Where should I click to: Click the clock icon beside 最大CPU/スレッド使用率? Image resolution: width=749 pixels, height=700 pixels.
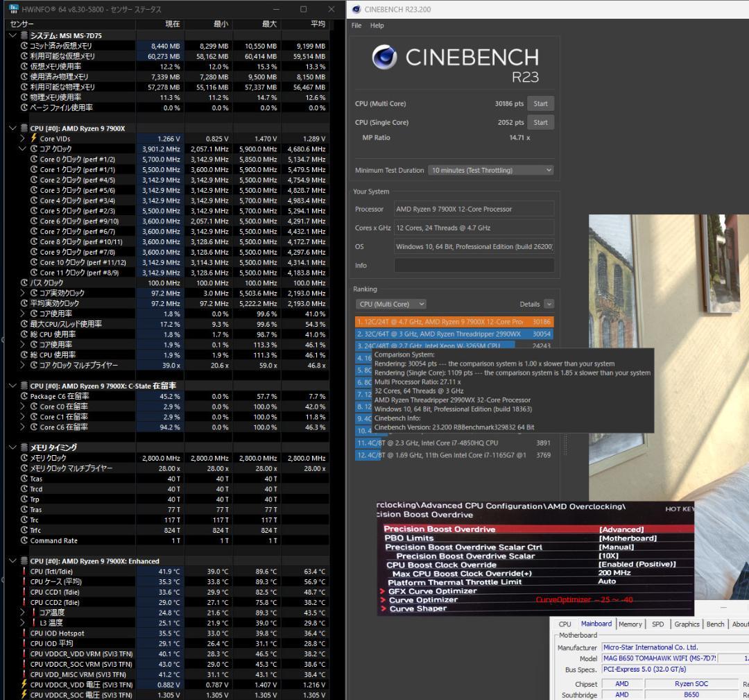point(24,323)
